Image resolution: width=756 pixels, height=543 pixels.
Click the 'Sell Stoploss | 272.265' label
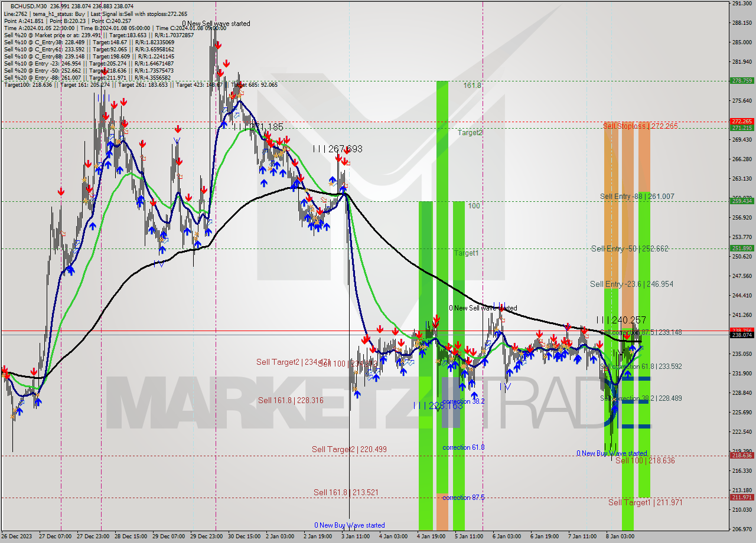coord(640,126)
